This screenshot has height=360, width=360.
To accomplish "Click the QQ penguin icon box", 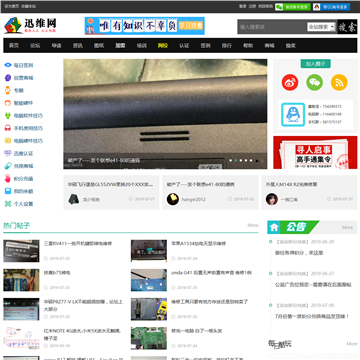I will [x=293, y=114].
